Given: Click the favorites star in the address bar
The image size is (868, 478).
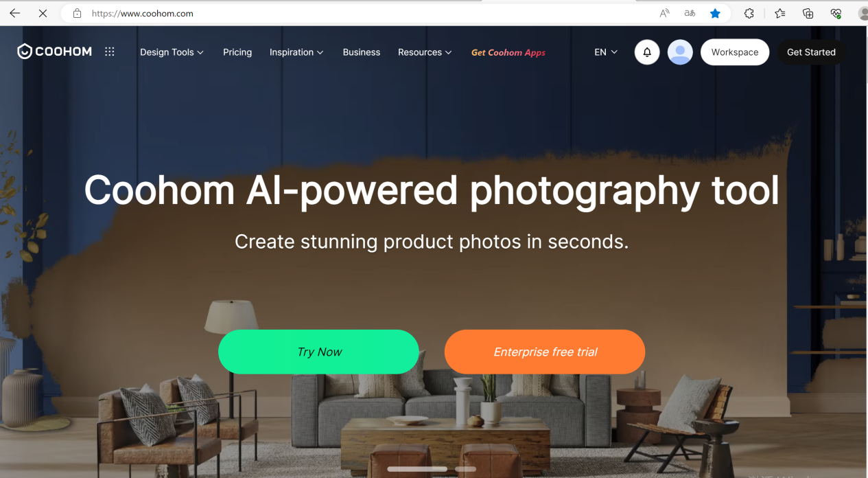Looking at the screenshot, I should [715, 13].
